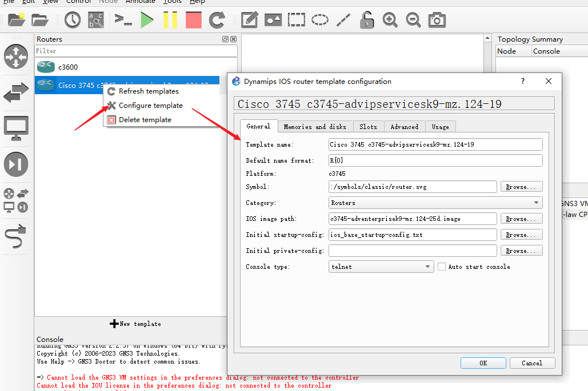588x391 pixels.
Task: Click the zoom out magnifier icon
Action: point(413,20)
